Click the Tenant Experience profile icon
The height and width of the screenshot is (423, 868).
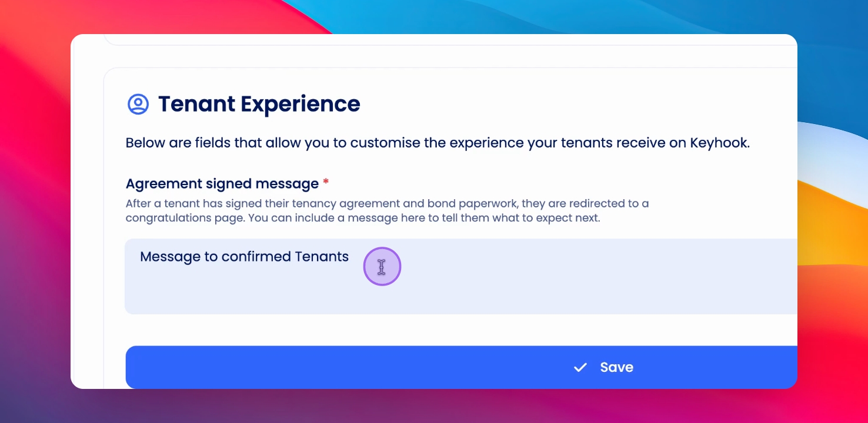(138, 104)
